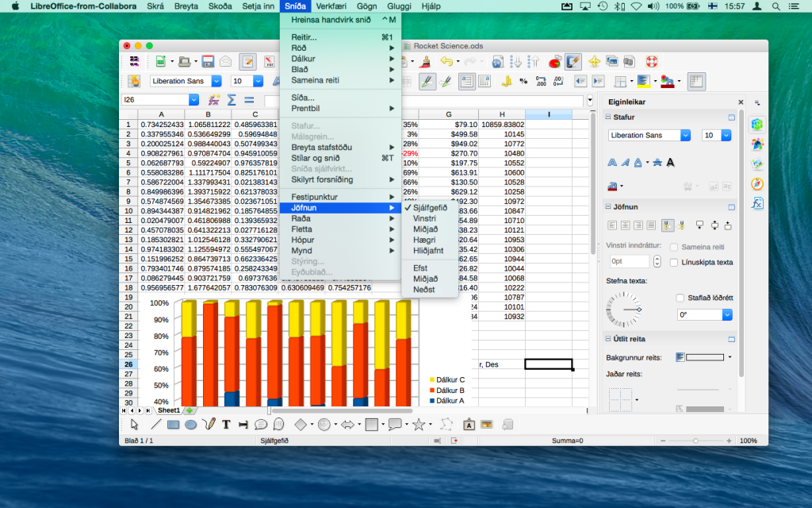Click the Sum sigma icon
The image size is (812, 508).
(x=232, y=100)
